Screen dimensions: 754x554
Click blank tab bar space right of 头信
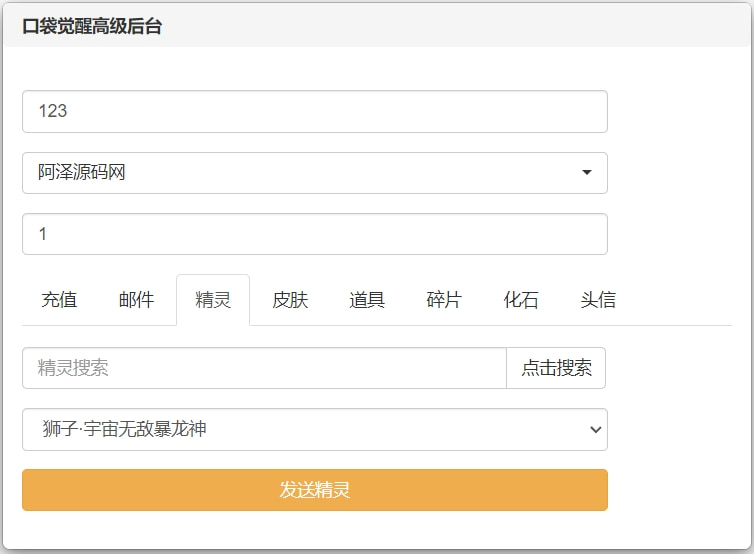(x=685, y=300)
